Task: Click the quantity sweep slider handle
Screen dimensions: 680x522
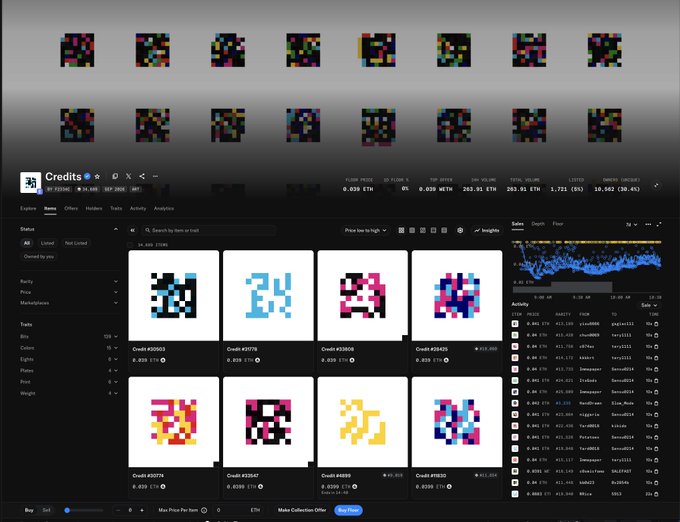Action: (x=67, y=510)
